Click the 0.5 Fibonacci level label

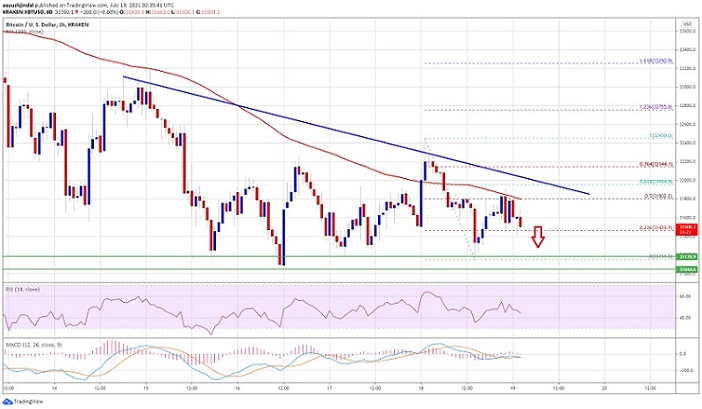click(x=658, y=196)
